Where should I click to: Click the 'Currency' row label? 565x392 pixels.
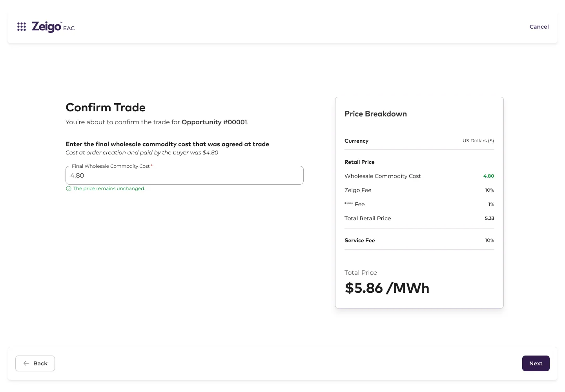356,141
